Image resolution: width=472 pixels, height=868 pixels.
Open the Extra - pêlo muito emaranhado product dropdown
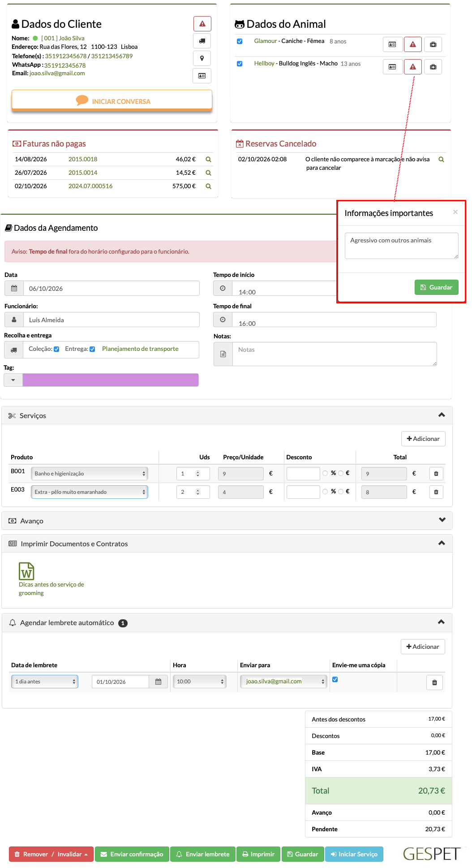click(x=90, y=492)
